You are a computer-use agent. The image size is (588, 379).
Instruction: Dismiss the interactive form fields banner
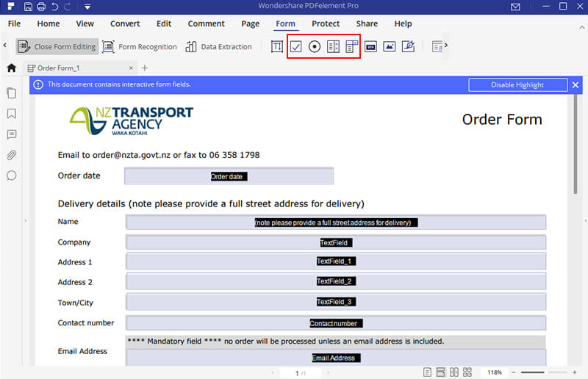pyautogui.click(x=576, y=84)
